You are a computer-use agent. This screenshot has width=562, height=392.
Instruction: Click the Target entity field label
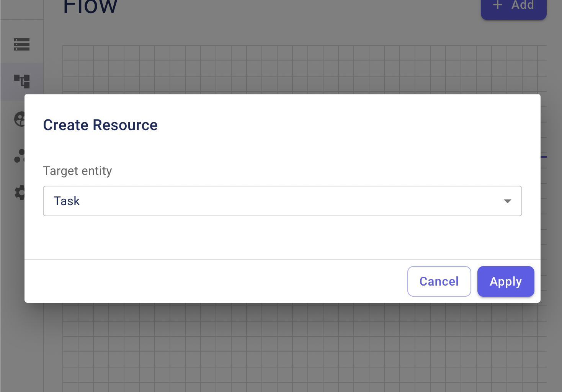(x=77, y=171)
